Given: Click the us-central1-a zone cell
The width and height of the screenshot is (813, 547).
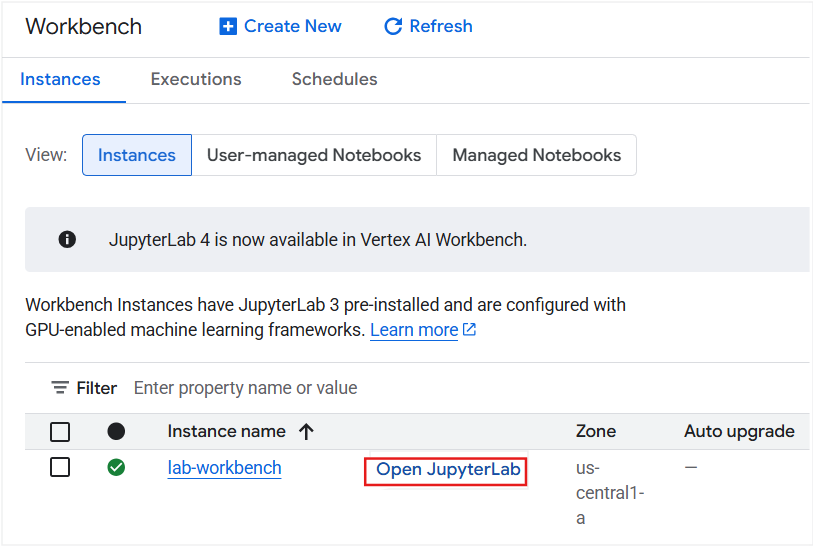Looking at the screenshot, I should click(610, 493).
